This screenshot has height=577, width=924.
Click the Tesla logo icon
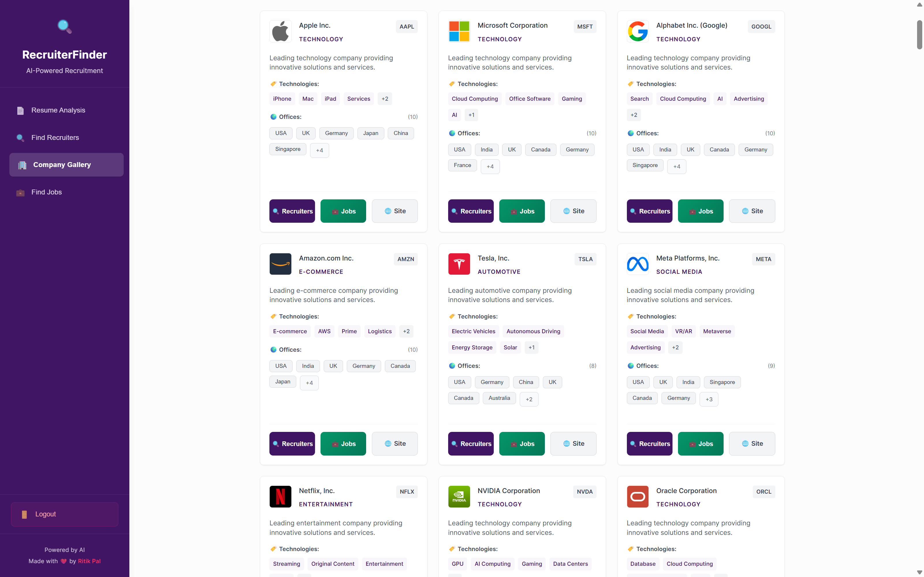[459, 264]
